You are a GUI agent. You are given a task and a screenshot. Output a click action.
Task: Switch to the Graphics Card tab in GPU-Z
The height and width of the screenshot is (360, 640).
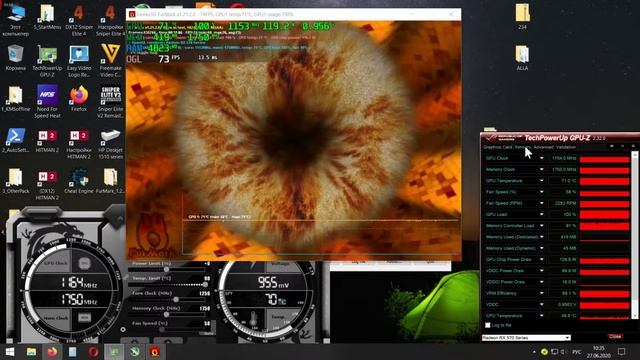(x=497, y=147)
